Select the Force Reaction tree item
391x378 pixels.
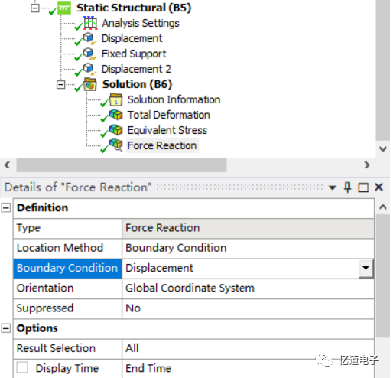(x=162, y=145)
